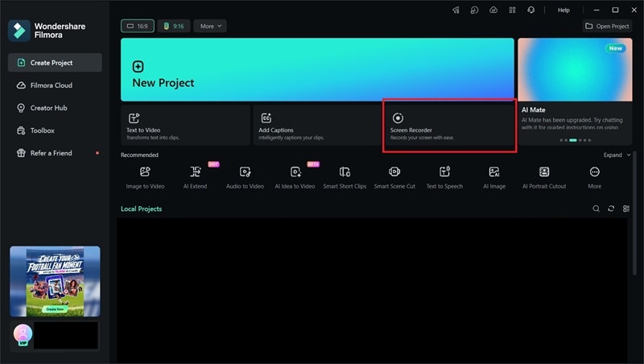
Task: Click the history/messages icon in title bar
Action: click(x=474, y=10)
